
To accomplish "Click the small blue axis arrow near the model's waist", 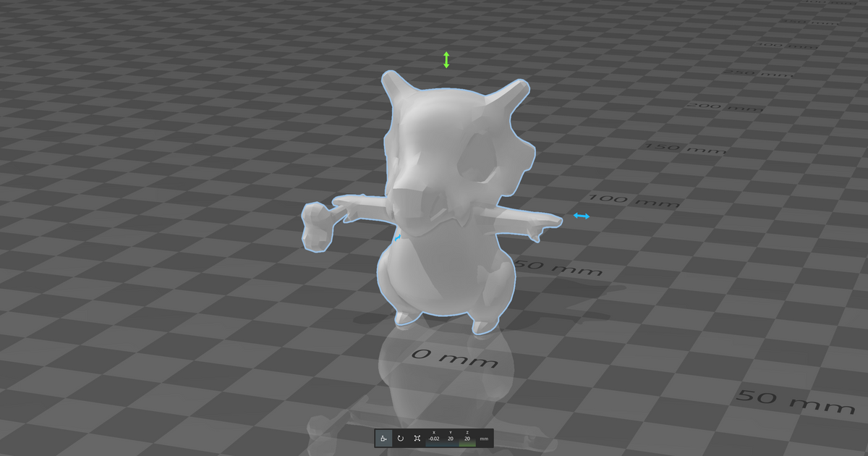I will coord(399,239).
